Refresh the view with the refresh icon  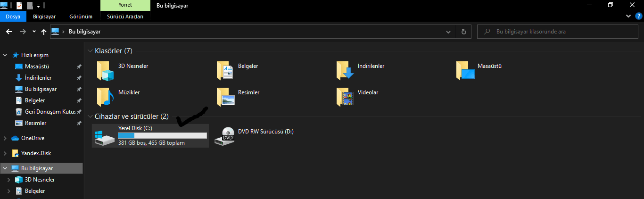click(x=463, y=32)
